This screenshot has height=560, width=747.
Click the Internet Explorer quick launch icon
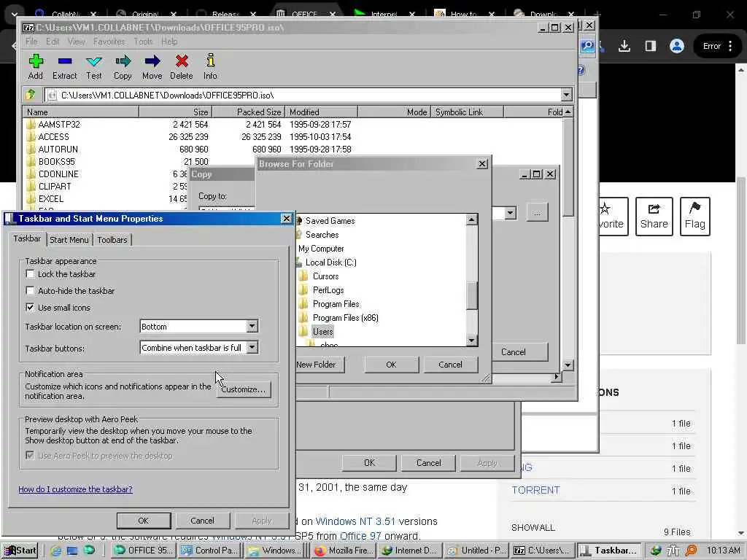click(55, 551)
